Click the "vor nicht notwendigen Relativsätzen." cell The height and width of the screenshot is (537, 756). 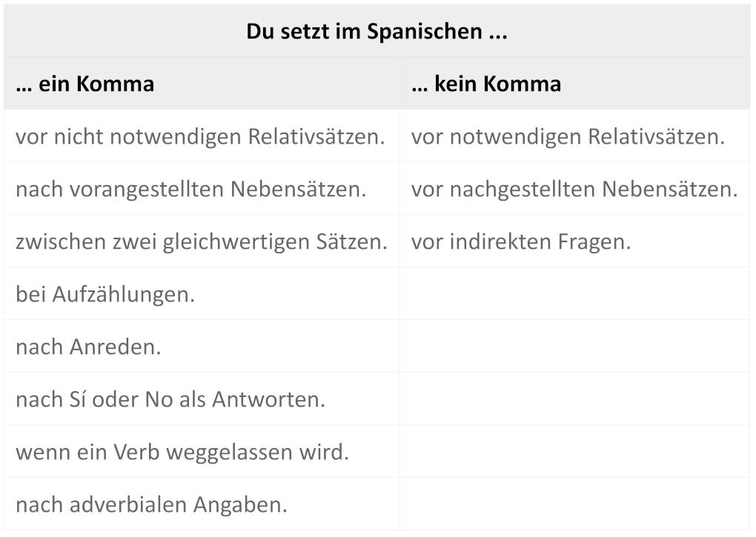point(200,137)
